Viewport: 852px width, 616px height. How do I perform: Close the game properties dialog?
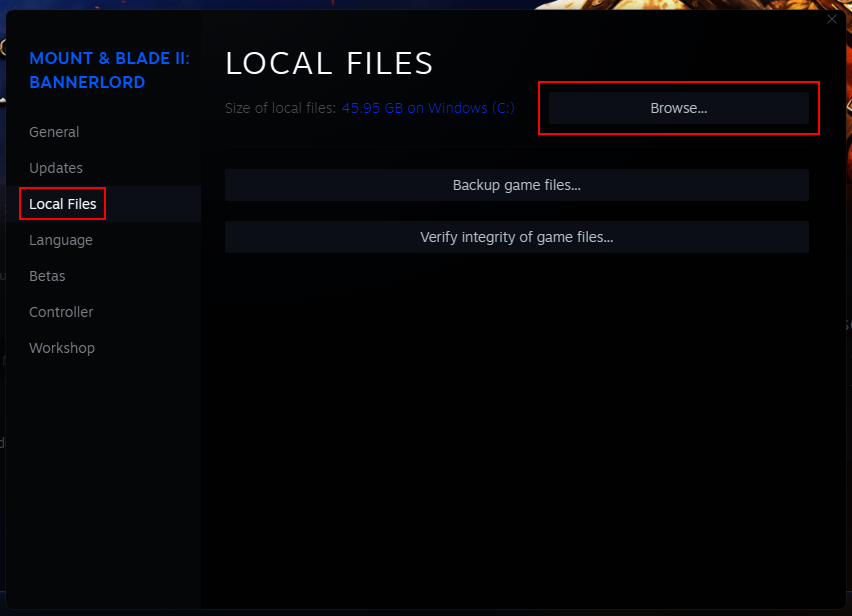click(831, 19)
